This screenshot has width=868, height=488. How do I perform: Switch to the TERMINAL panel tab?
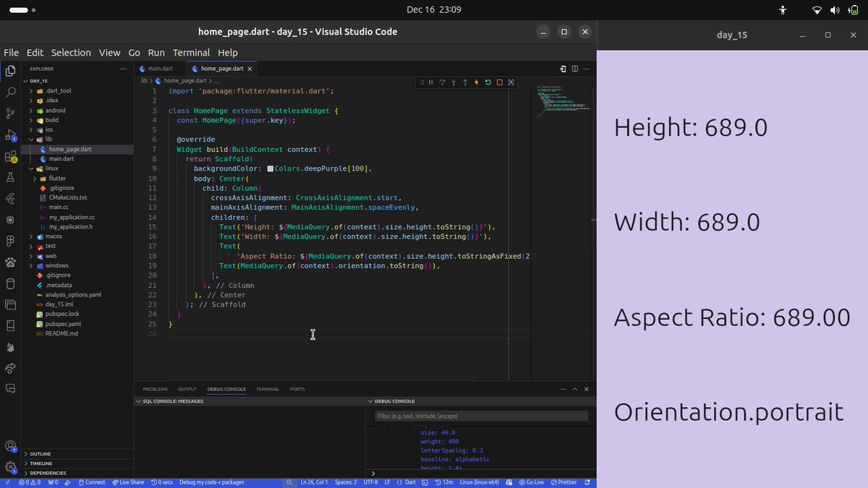tap(267, 389)
